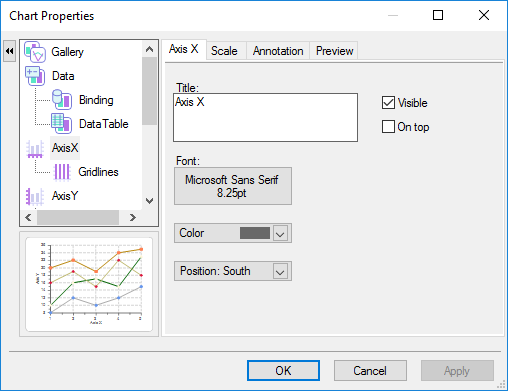The image size is (508, 391).
Task: Expand the Position: South dropdown
Action: point(280,271)
